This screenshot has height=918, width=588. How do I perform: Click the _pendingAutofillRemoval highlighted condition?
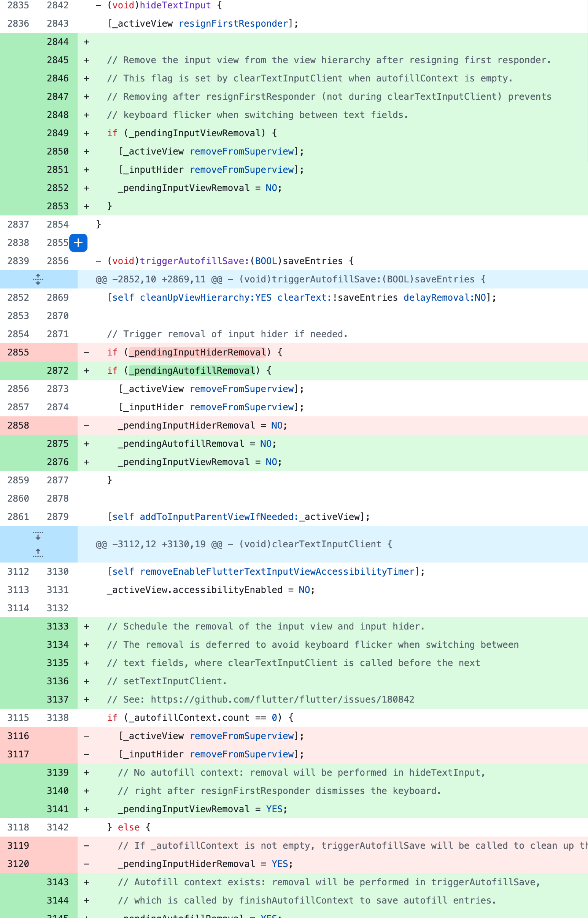point(192,371)
